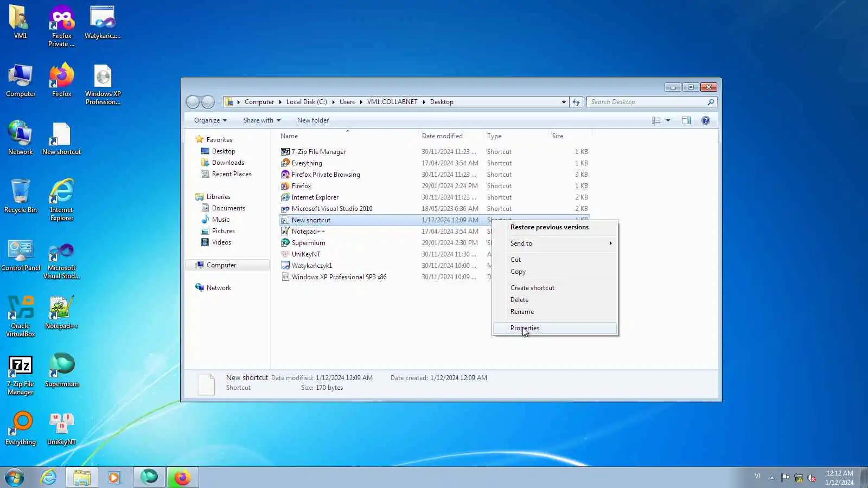Open the change view options dropdown arrow
This screenshot has height=488, width=868.
click(x=668, y=120)
